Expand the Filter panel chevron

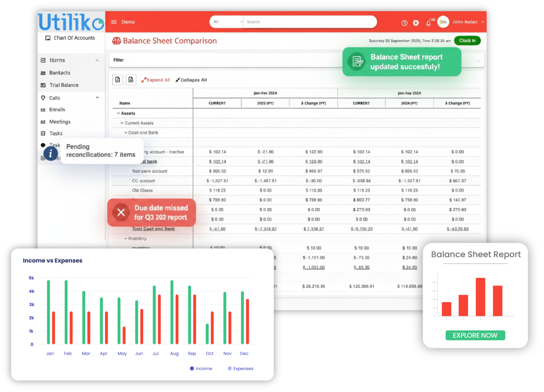[478, 61]
